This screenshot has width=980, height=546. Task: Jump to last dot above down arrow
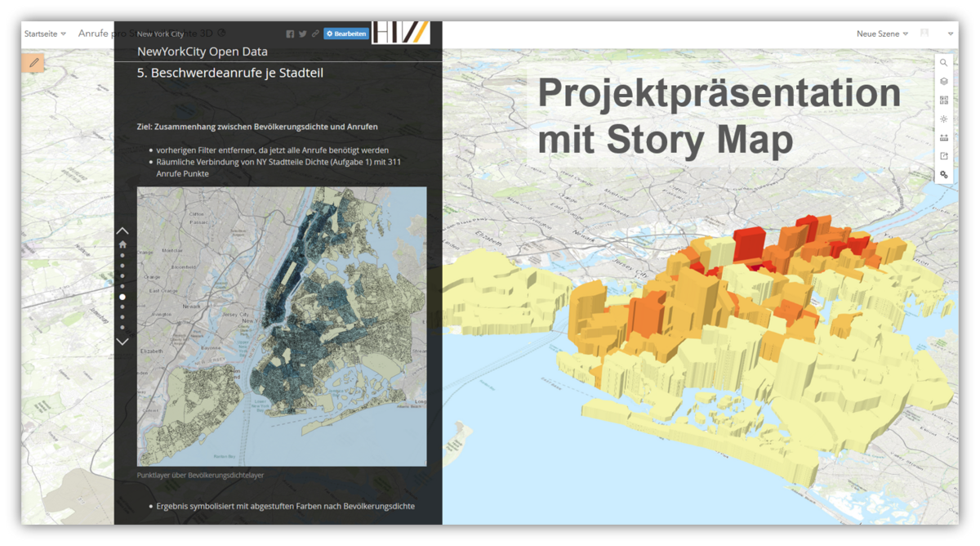coord(122,327)
